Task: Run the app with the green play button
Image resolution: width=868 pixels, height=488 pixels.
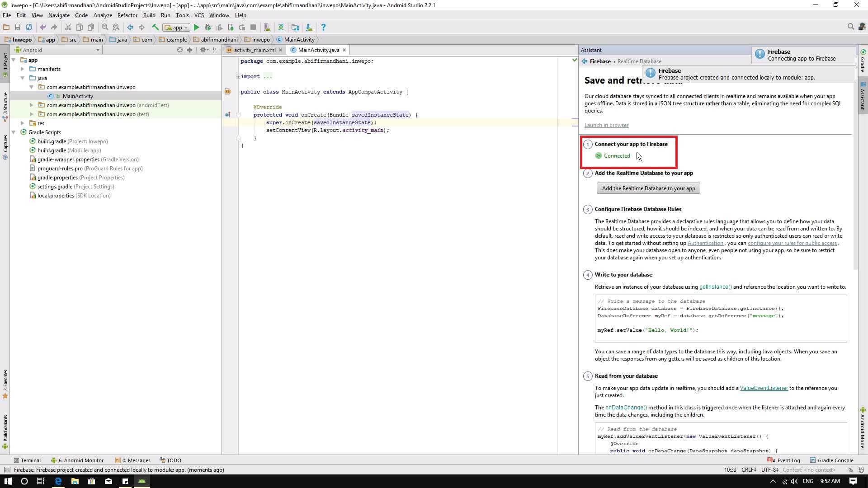Action: [196, 28]
